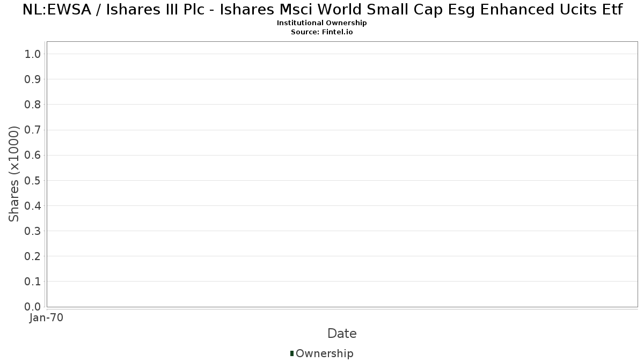The width and height of the screenshot is (644, 362).
Task: Select the 0.2 y-axis tick label
Action: 33,256
